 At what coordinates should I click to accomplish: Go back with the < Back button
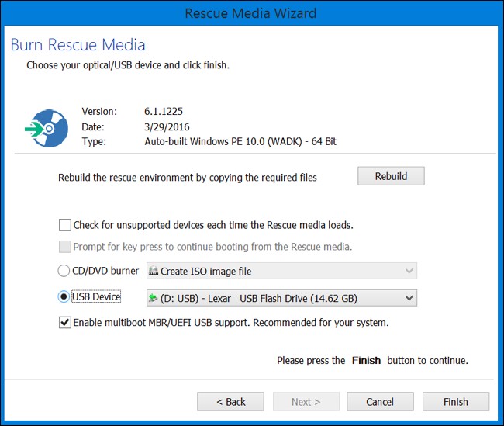pyautogui.click(x=230, y=401)
